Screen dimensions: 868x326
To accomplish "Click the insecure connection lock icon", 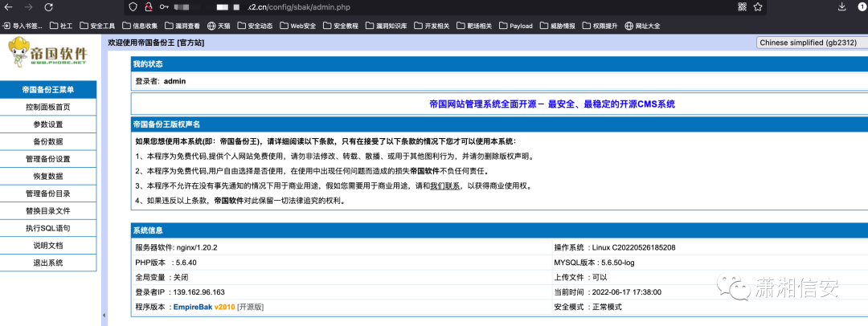I will coord(148,7).
